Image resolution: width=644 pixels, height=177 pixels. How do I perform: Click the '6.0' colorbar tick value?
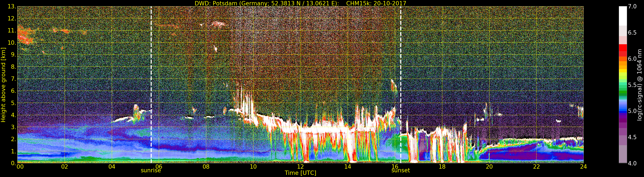tap(632, 59)
